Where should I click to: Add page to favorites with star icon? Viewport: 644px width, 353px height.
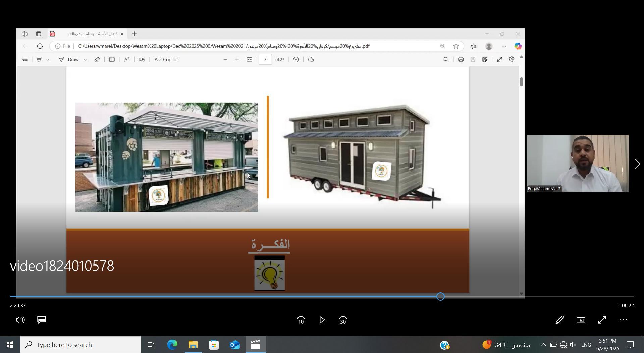click(x=456, y=46)
